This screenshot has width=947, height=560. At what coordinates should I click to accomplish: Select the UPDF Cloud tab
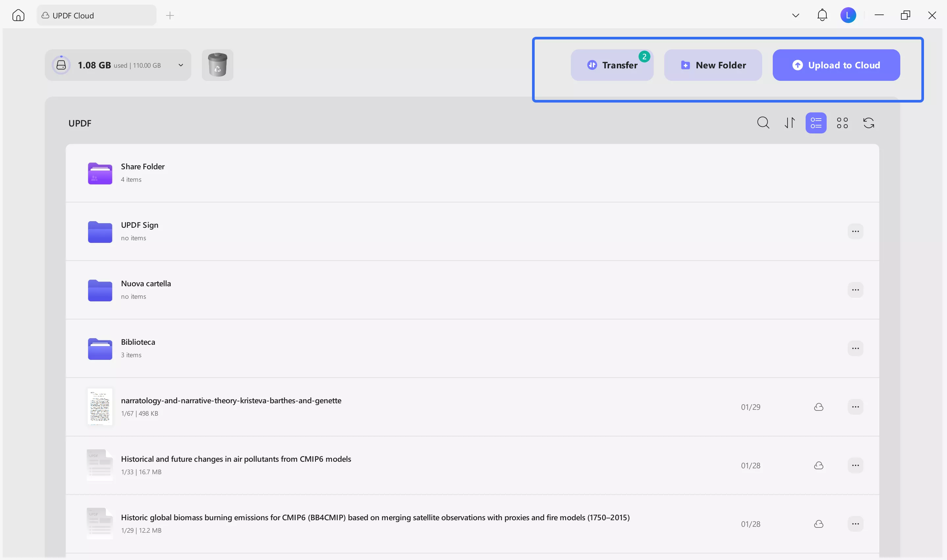(x=96, y=15)
